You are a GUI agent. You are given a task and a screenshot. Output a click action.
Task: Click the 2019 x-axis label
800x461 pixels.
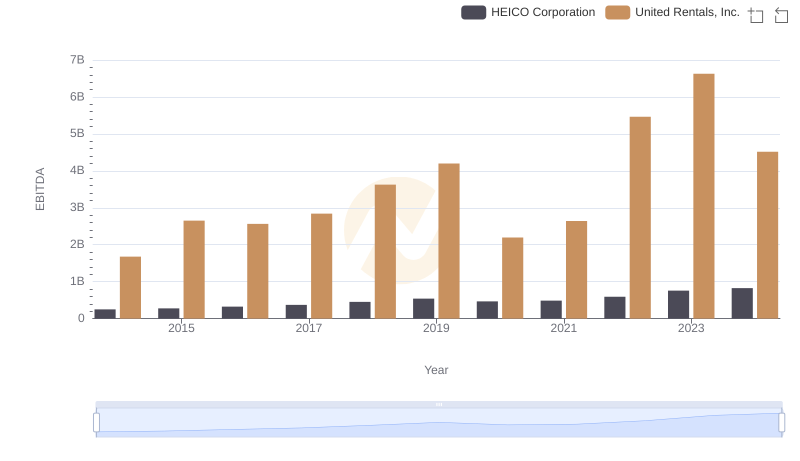pyautogui.click(x=436, y=328)
